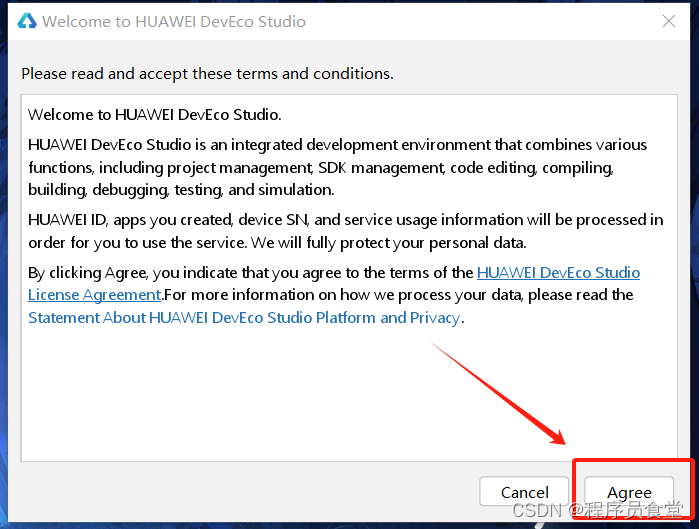Click the paragraph about integrated development environment

[x=337, y=167]
